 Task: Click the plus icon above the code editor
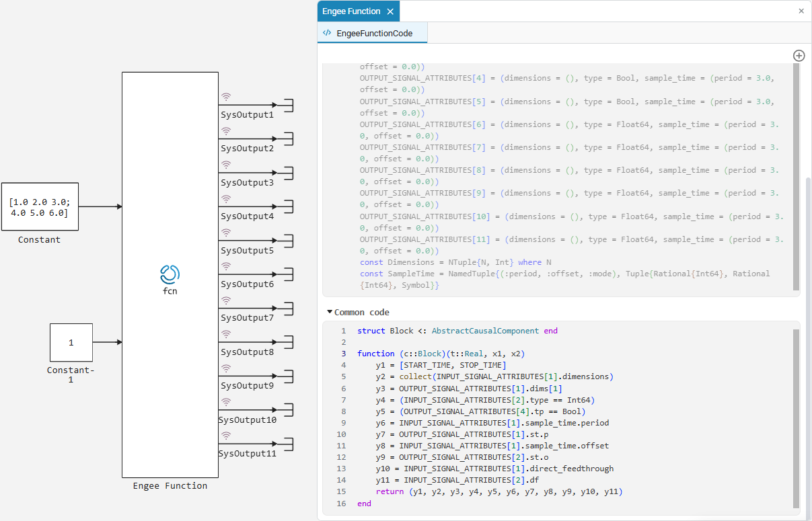point(799,56)
